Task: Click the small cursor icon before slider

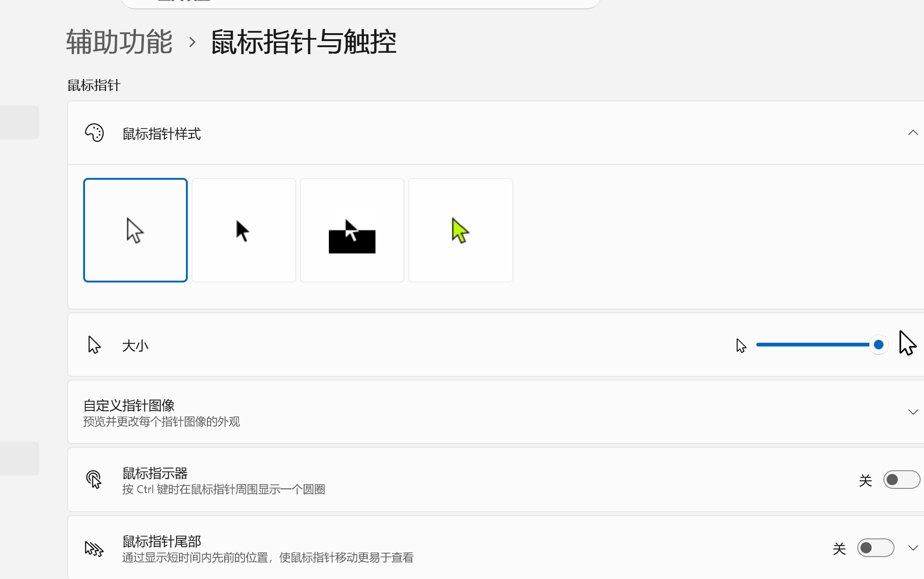Action: click(741, 346)
